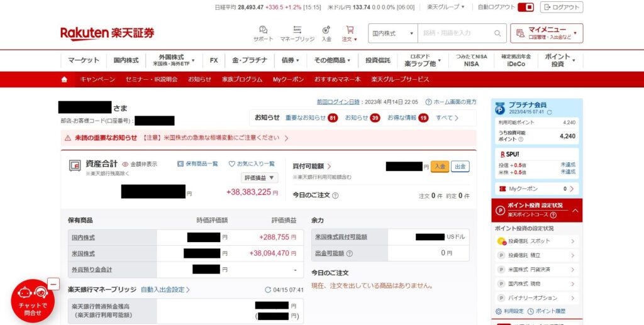Viewport: 644px width, 325px height.
Task: Open the 国内株式 search category dropdown
Action: coord(392,33)
